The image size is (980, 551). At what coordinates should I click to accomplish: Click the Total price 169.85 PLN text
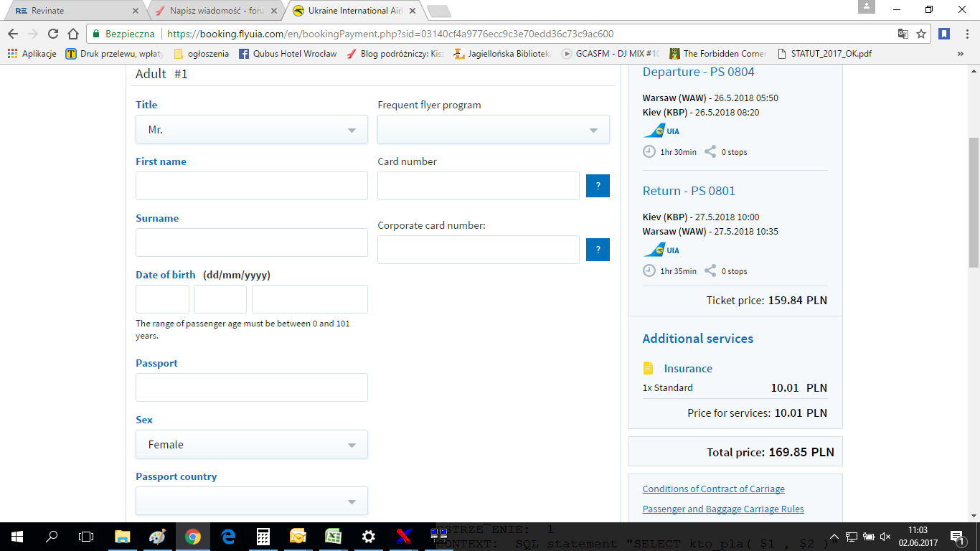(771, 452)
